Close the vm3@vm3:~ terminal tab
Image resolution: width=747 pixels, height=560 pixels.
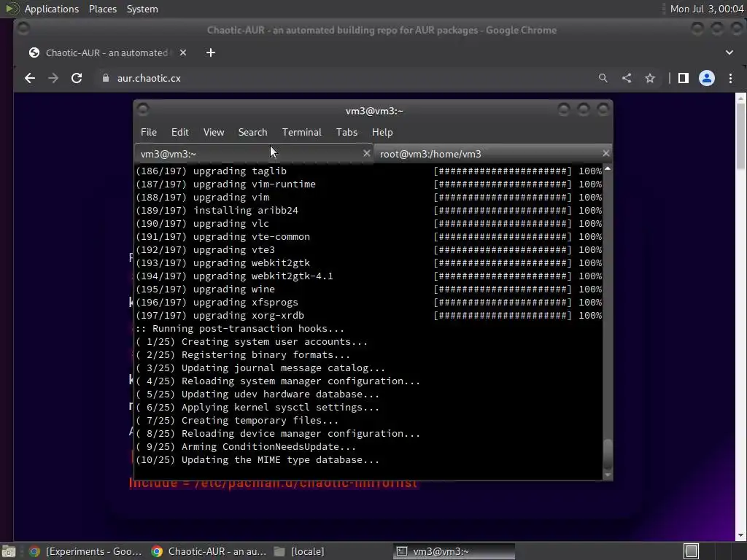[x=366, y=153]
